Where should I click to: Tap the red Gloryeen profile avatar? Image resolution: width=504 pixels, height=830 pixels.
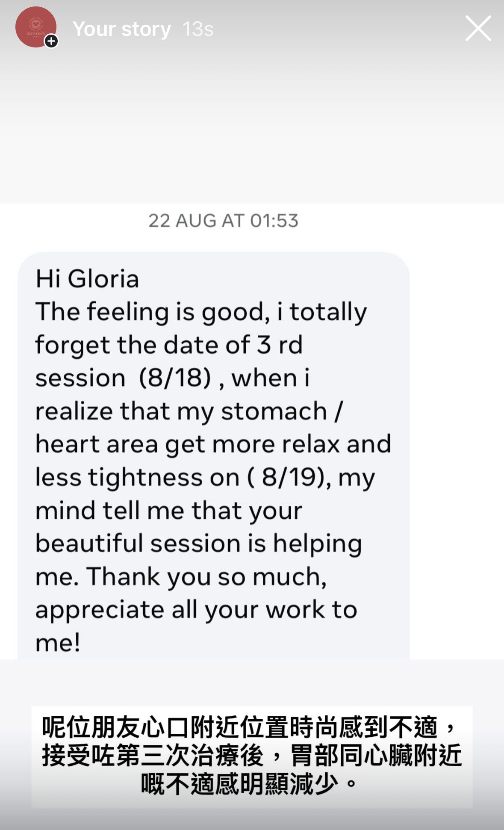[x=35, y=27]
